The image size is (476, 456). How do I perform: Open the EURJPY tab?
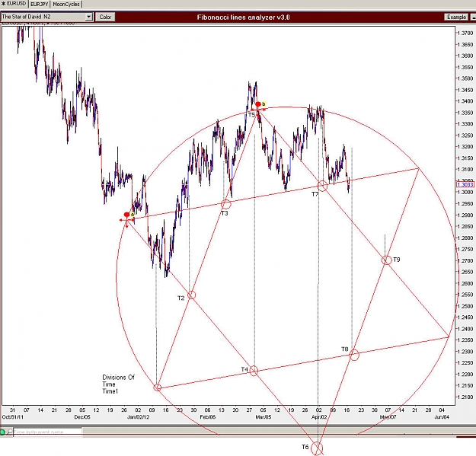pyautogui.click(x=39, y=5)
